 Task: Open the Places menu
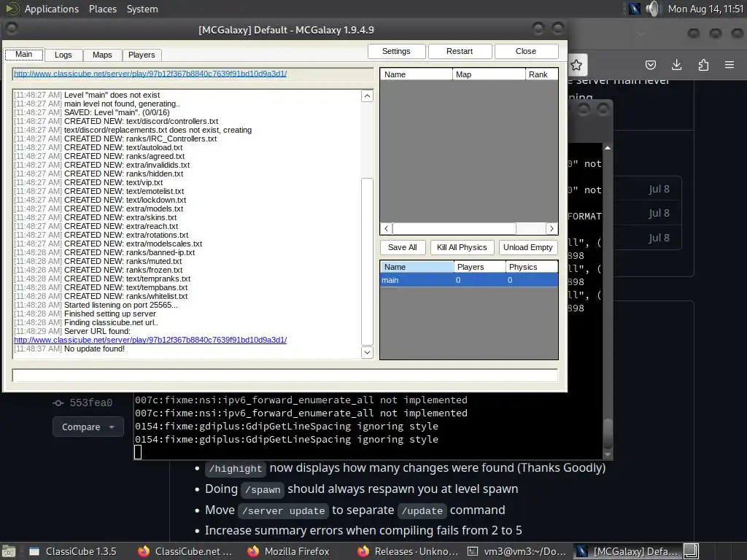pos(102,9)
